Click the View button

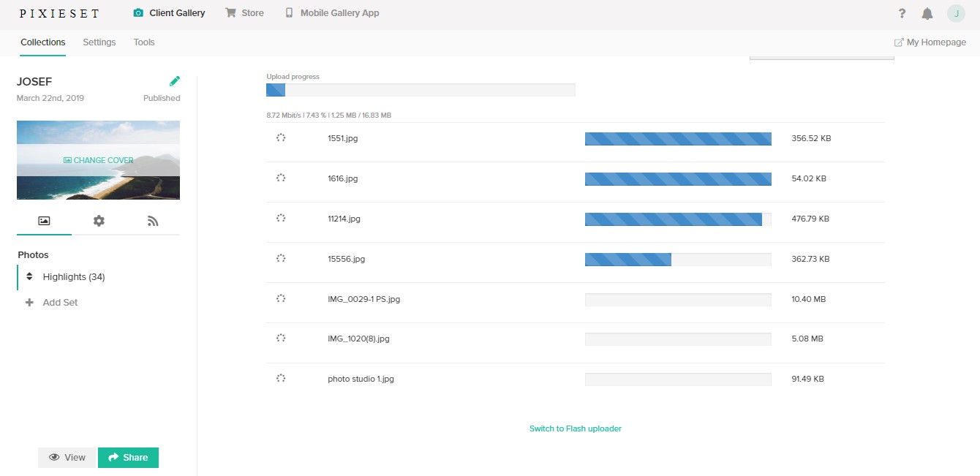pyautogui.click(x=67, y=458)
